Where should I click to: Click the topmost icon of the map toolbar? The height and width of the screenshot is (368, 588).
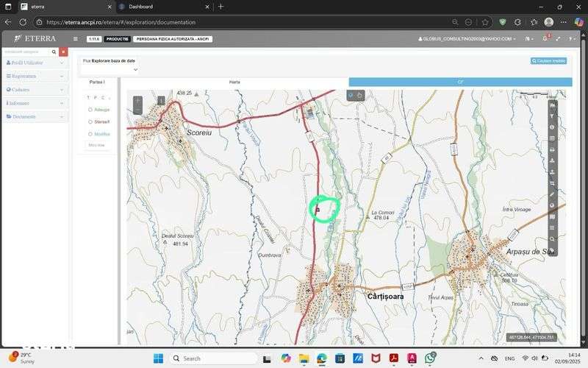point(552,105)
